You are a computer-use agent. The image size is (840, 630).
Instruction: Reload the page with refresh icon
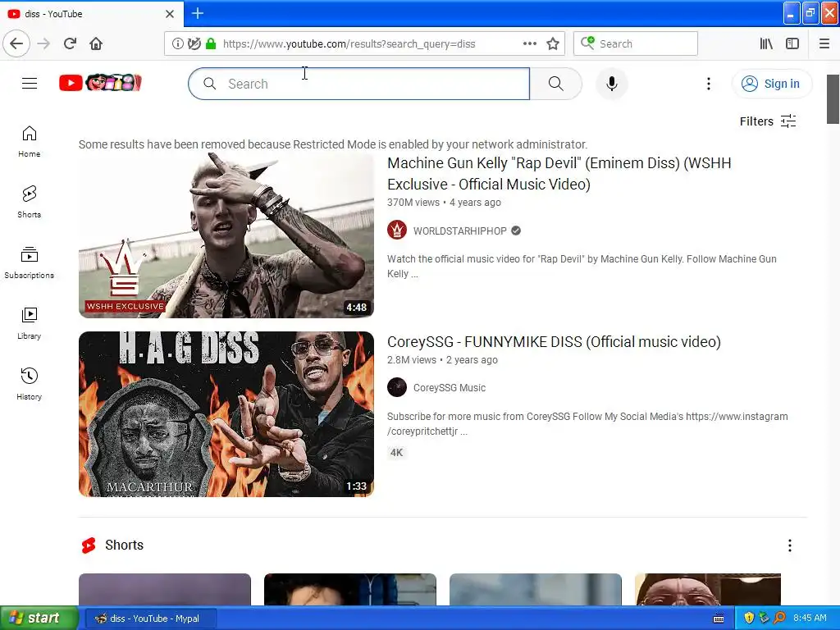(x=71, y=43)
